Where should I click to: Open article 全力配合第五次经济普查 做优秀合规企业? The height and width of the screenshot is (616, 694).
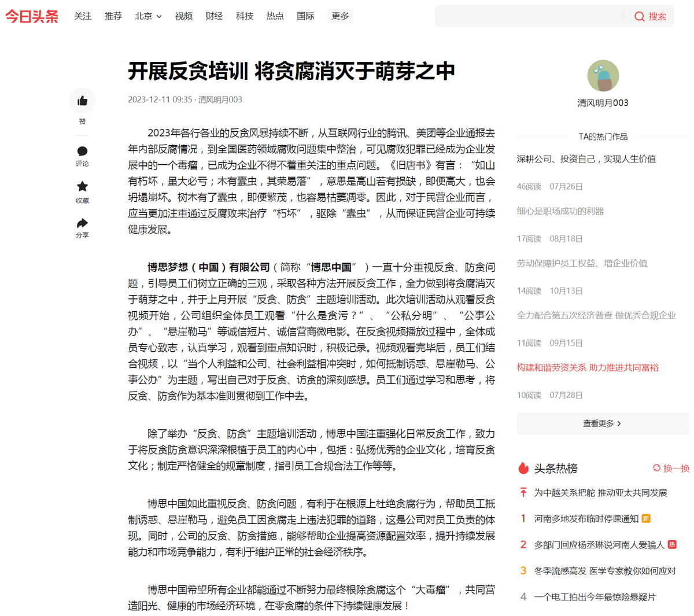[x=596, y=315]
